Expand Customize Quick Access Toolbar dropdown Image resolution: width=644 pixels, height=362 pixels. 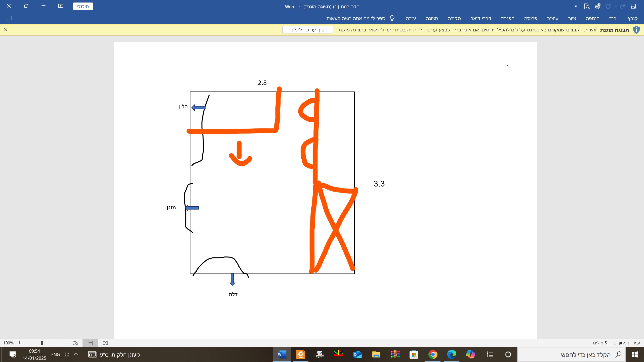pos(576,7)
